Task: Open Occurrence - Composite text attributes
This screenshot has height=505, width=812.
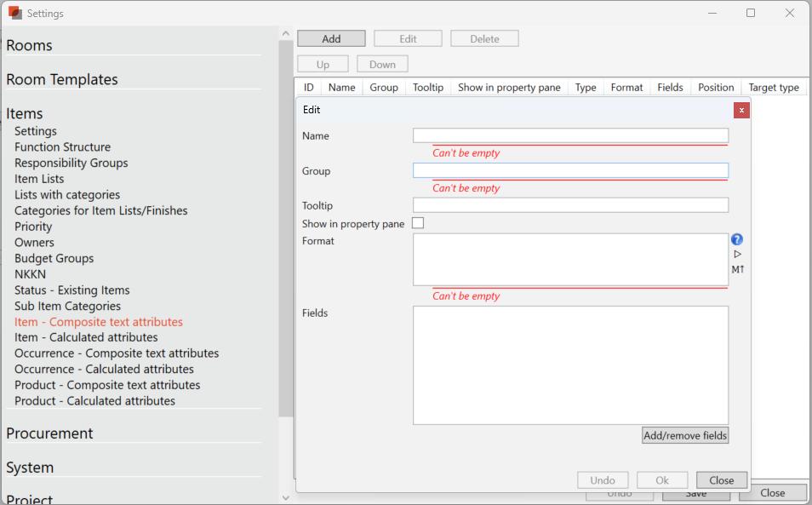Action: 117,353
